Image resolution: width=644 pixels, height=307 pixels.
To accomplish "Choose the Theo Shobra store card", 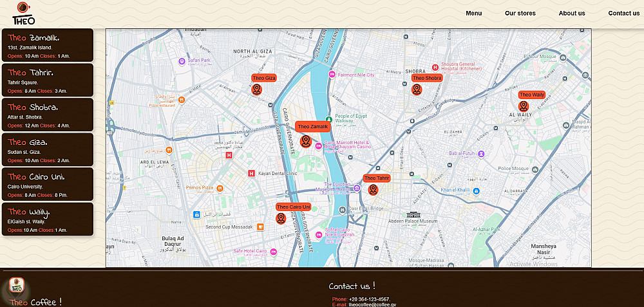I will [48, 115].
